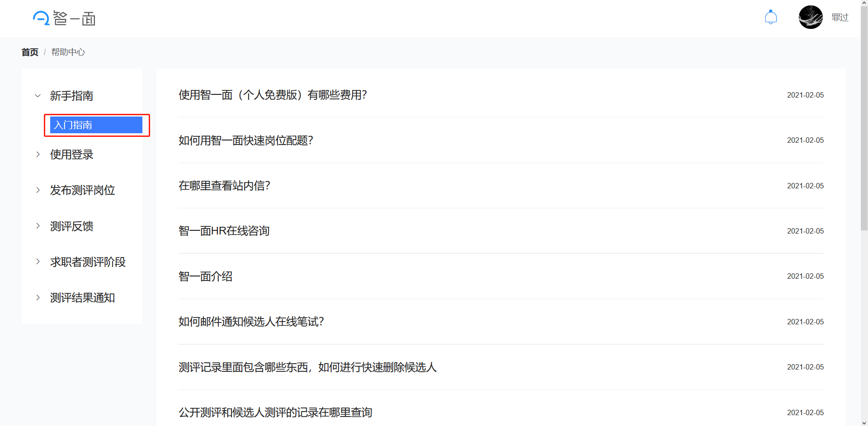
Task: Select 求职者测评阶段 menu label
Action: (88, 262)
